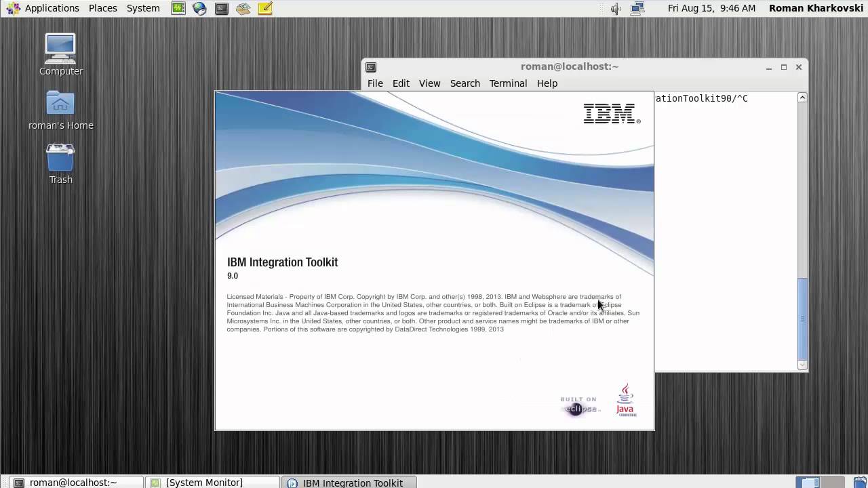
Task: Click the IBM logo on splash screen
Action: (612, 114)
